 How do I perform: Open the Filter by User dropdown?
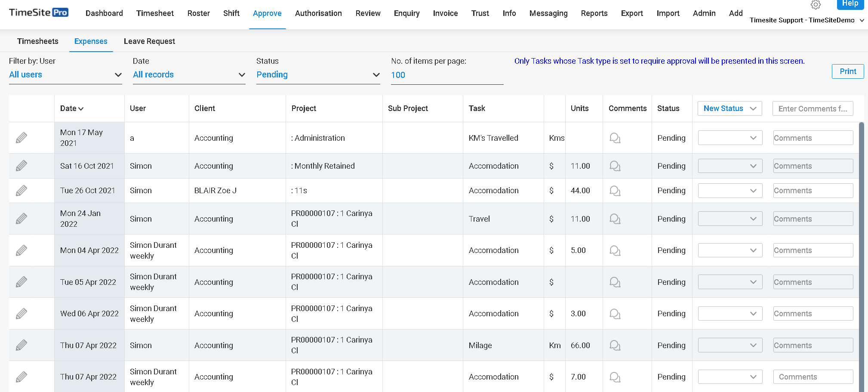pyautogui.click(x=65, y=74)
